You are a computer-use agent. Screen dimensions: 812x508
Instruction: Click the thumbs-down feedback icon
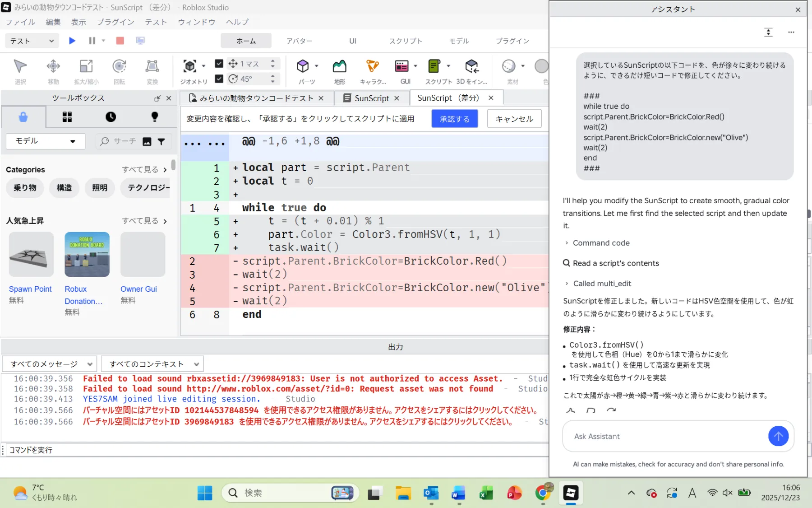coord(591,410)
